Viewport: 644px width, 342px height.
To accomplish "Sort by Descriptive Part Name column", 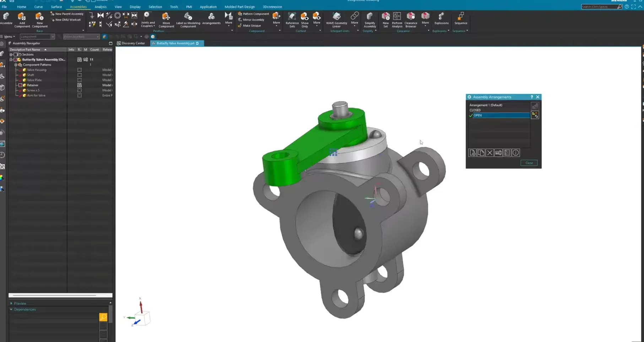I will click(x=37, y=50).
